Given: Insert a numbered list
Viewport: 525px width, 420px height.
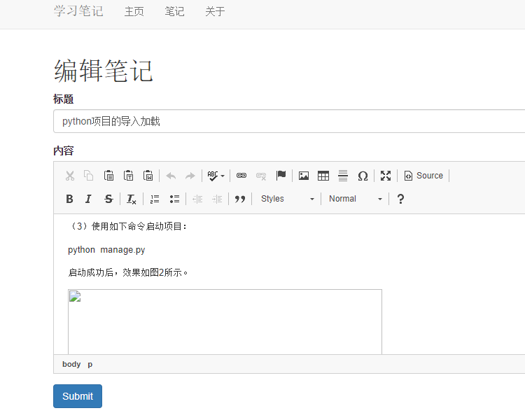Looking at the screenshot, I should click(x=155, y=199).
